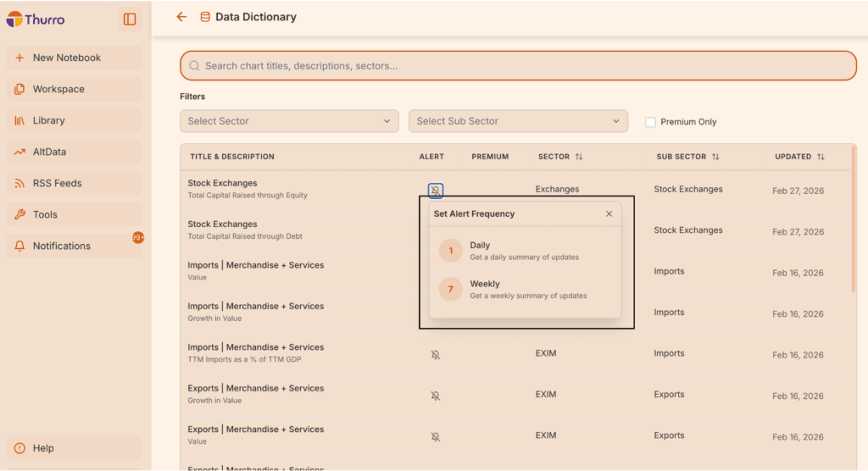This screenshot has height=471, width=868.
Task: Collapse the sidebar panel icon
Action: point(130,19)
